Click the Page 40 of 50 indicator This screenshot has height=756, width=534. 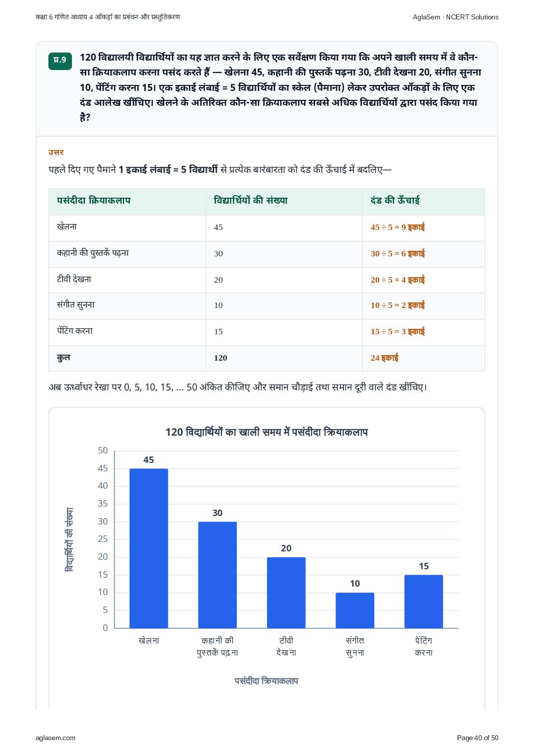coord(477,738)
